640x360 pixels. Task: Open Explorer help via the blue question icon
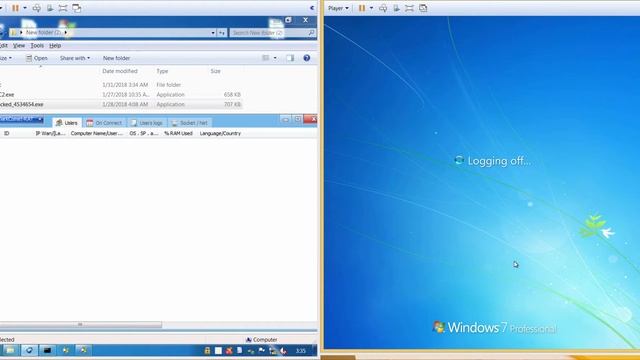coord(307,58)
